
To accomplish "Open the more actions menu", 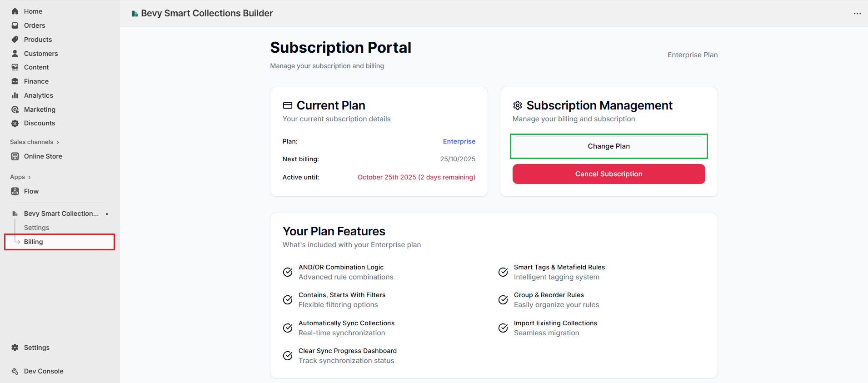I will 858,13.
